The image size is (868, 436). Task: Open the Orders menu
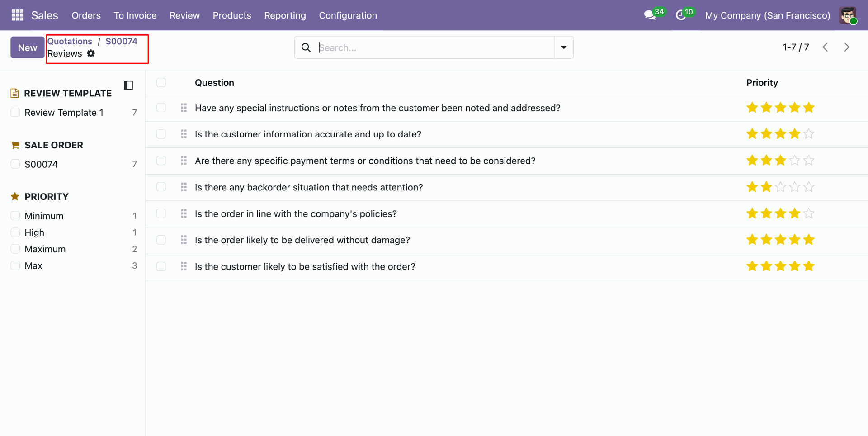(x=86, y=15)
